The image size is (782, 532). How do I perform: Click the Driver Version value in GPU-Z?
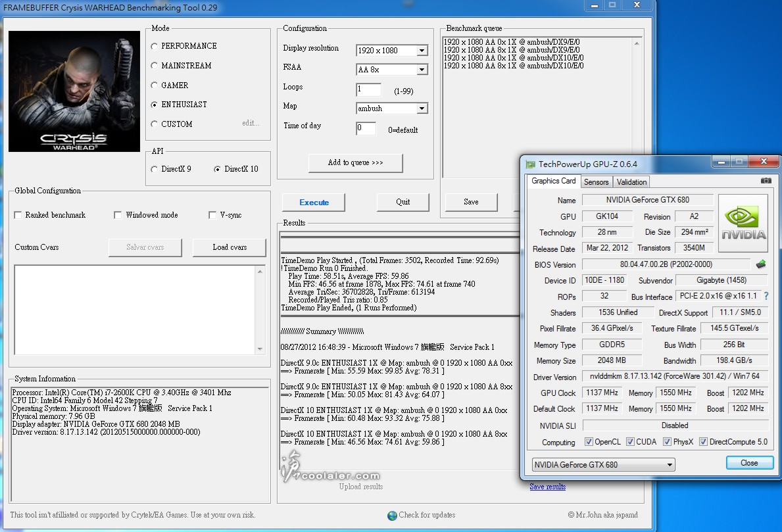(x=675, y=376)
